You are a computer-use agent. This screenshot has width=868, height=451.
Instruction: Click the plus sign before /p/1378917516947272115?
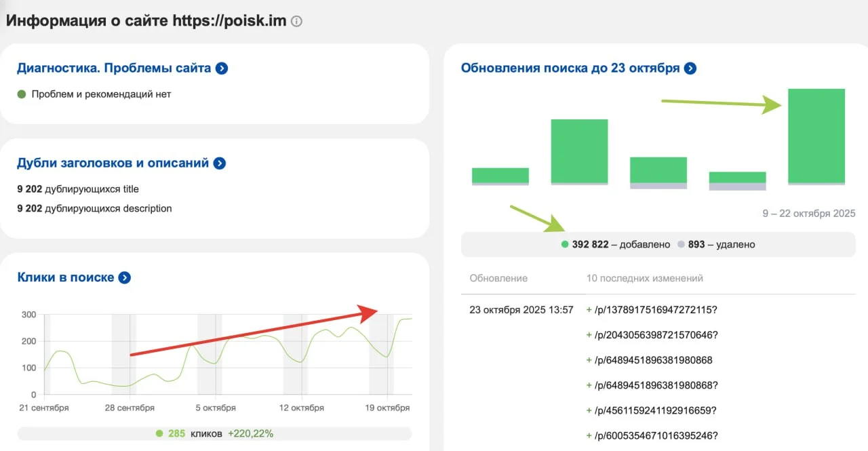pos(589,310)
